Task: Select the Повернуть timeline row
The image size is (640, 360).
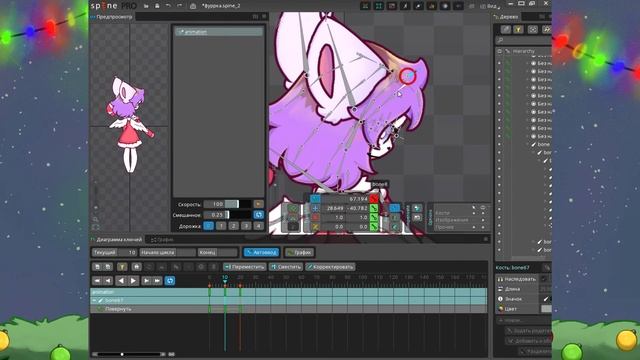Action: 289,309
